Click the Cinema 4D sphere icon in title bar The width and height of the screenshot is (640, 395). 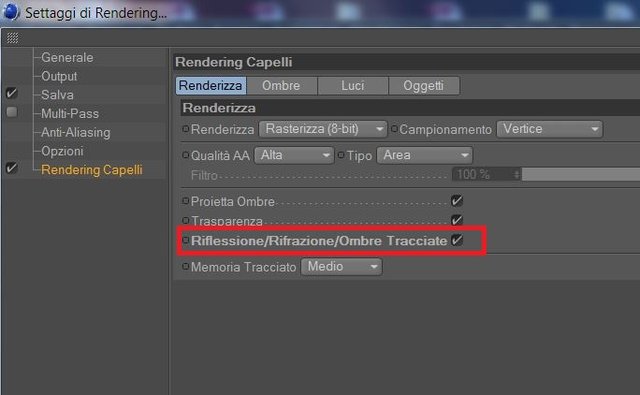(11, 11)
